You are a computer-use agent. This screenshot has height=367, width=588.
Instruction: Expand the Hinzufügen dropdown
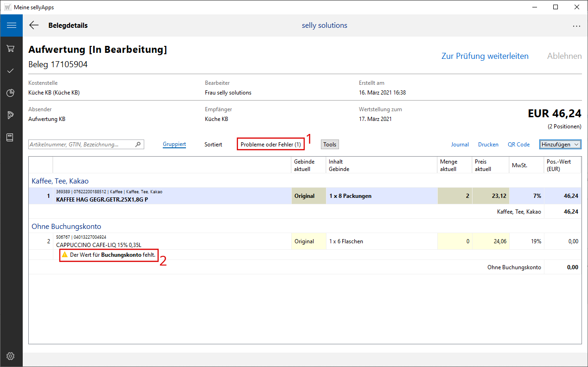[560, 145]
